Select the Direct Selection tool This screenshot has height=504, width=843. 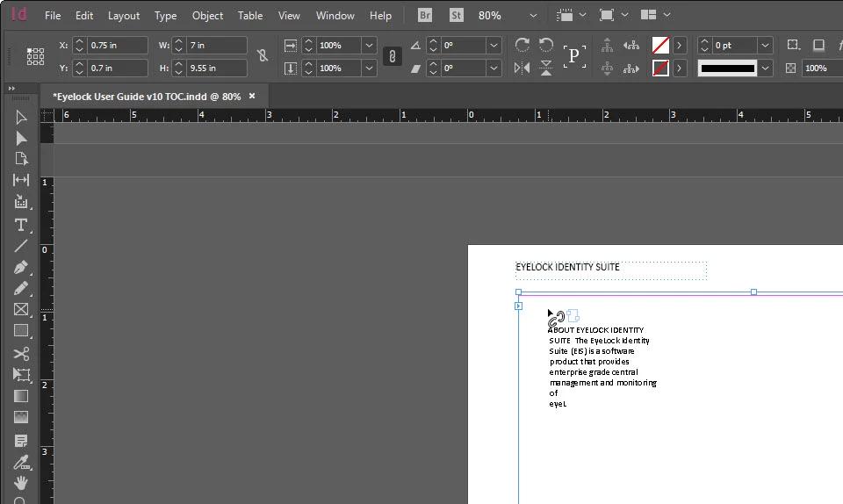(21, 139)
